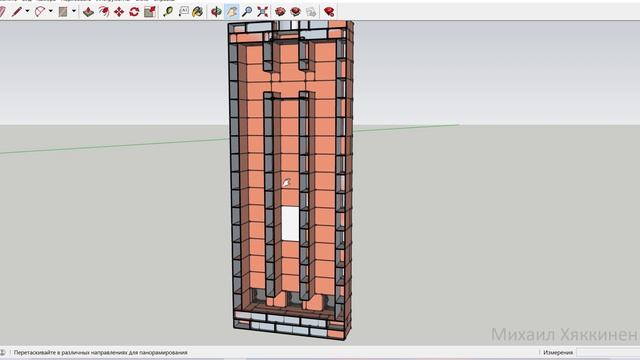Expand the arc tool dropdown arrow
640x360 pixels.
pos(51,11)
